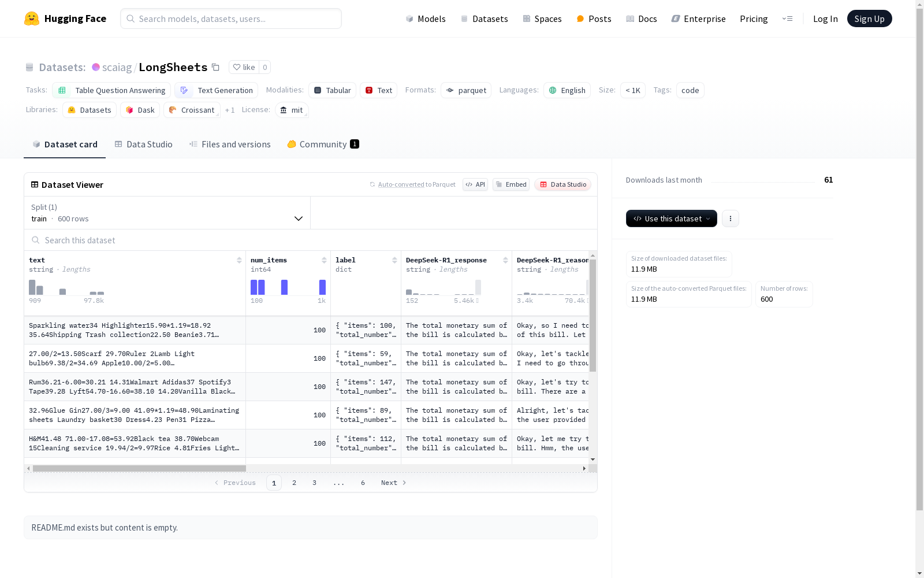
Task: Click the Dask library tag
Action: click(140, 110)
